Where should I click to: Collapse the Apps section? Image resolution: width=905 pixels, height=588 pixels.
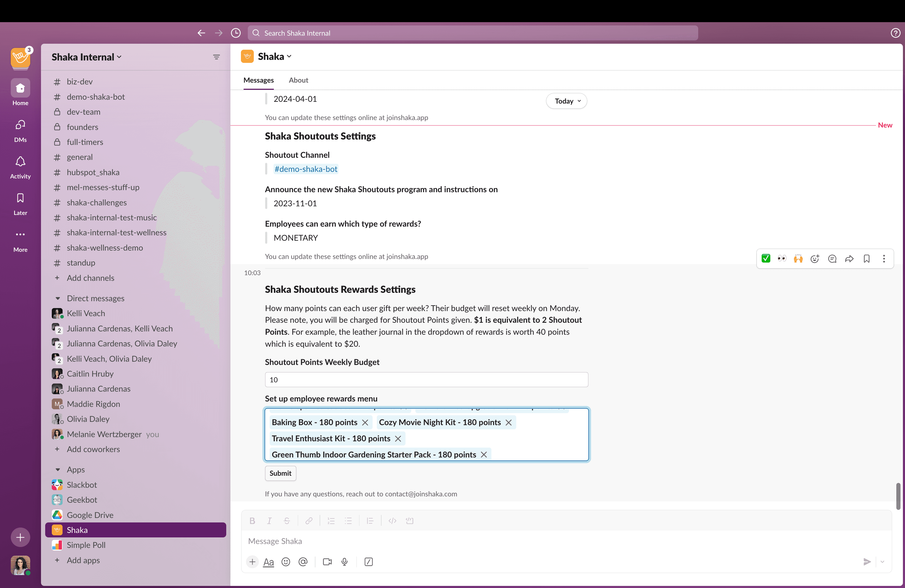coord(57,469)
